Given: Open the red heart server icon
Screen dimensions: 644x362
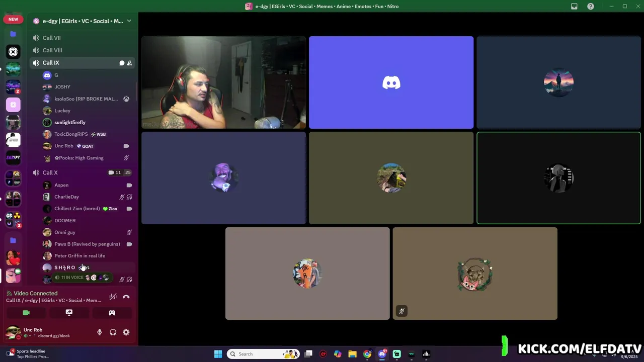Looking at the screenshot, I should coord(13,258).
